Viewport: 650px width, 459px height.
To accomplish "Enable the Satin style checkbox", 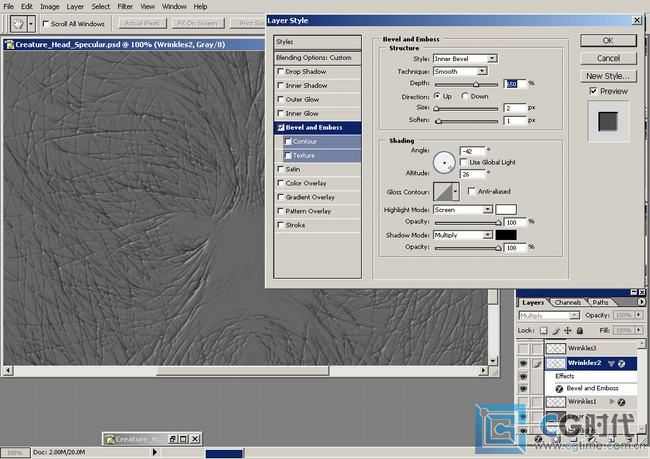I will point(281,169).
